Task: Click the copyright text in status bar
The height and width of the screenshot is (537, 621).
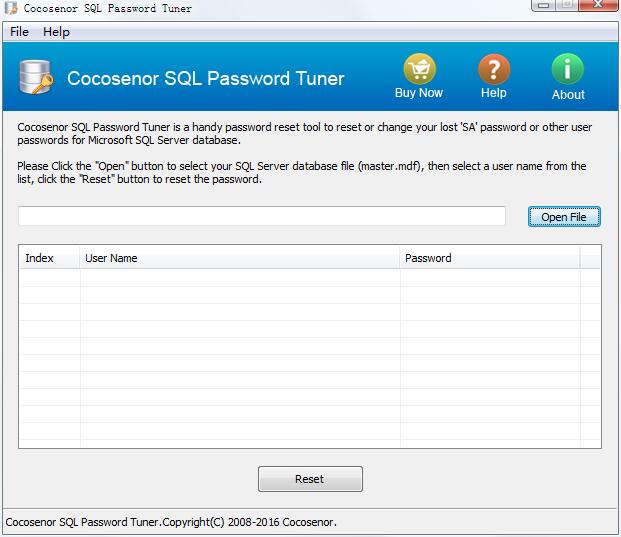Action: tap(171, 522)
